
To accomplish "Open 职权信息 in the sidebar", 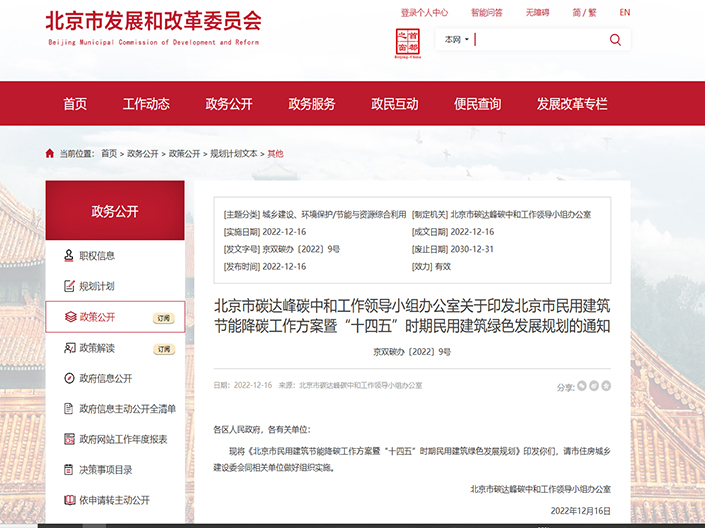I will point(97,256).
